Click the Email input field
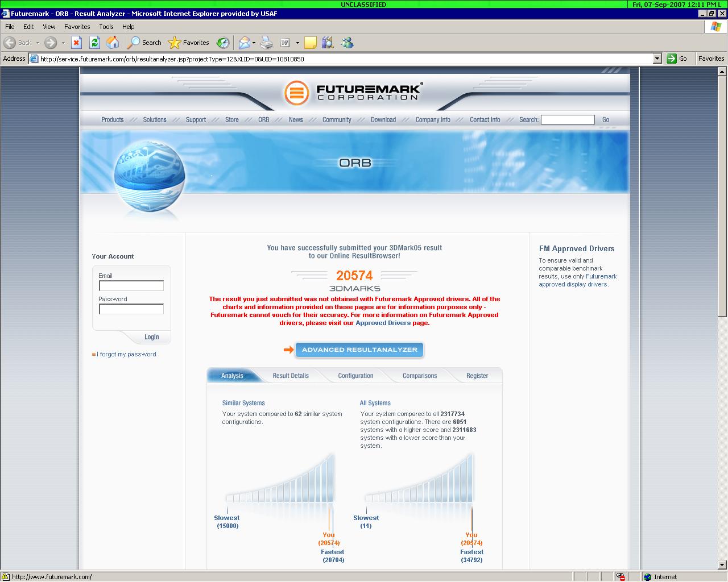The image size is (728, 582). [x=131, y=286]
